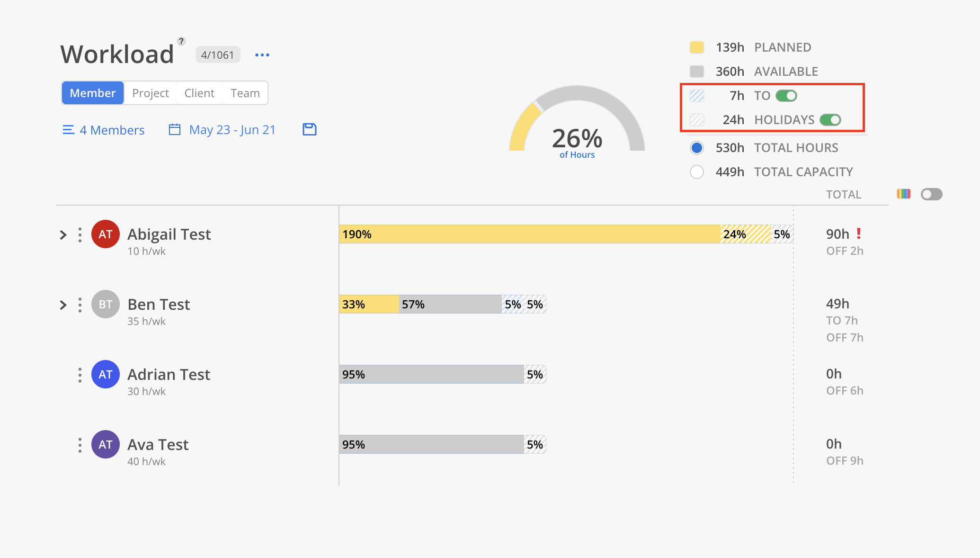Select the Total Capacity radio button
This screenshot has height=558, width=980.
click(x=697, y=172)
